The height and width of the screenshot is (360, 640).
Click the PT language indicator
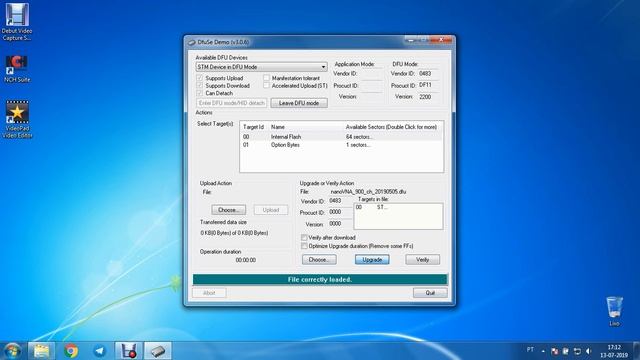[530, 350]
